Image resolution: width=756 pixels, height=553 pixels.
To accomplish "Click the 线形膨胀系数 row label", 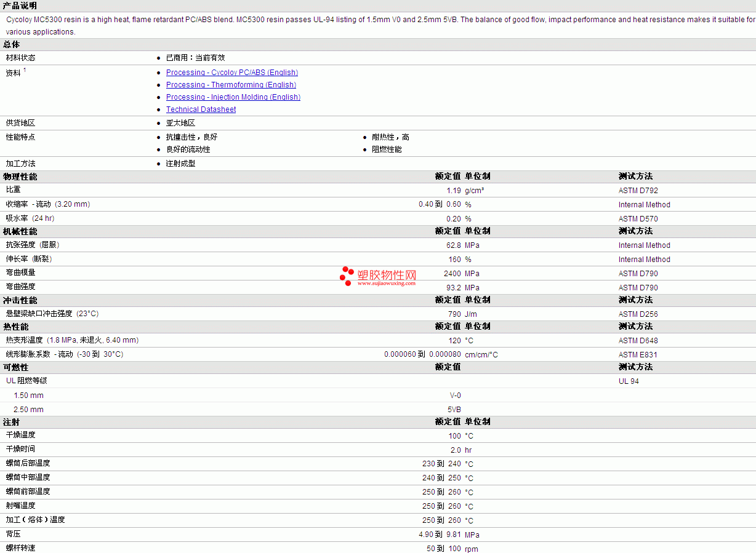I will (x=65, y=354).
